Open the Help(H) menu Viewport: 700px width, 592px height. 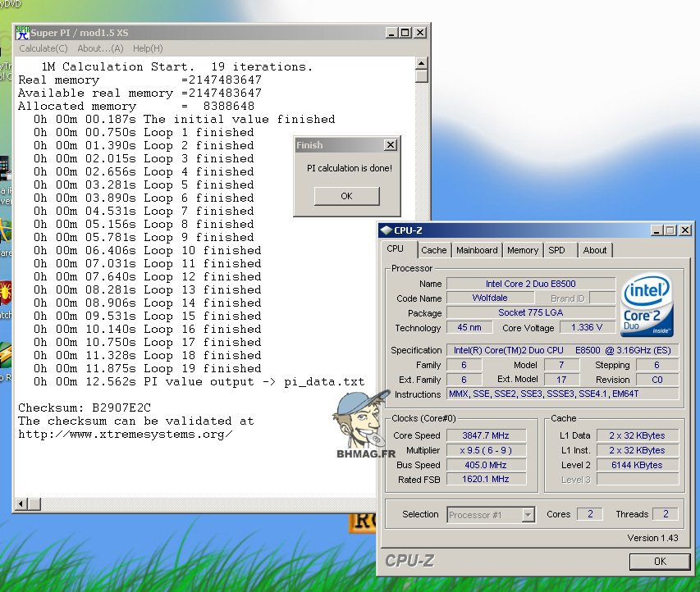(x=148, y=48)
